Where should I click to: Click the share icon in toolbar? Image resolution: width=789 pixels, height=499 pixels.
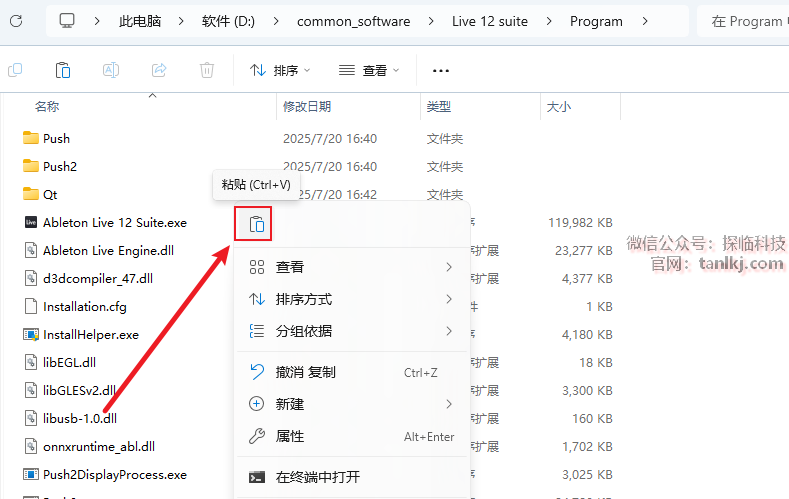coord(159,70)
